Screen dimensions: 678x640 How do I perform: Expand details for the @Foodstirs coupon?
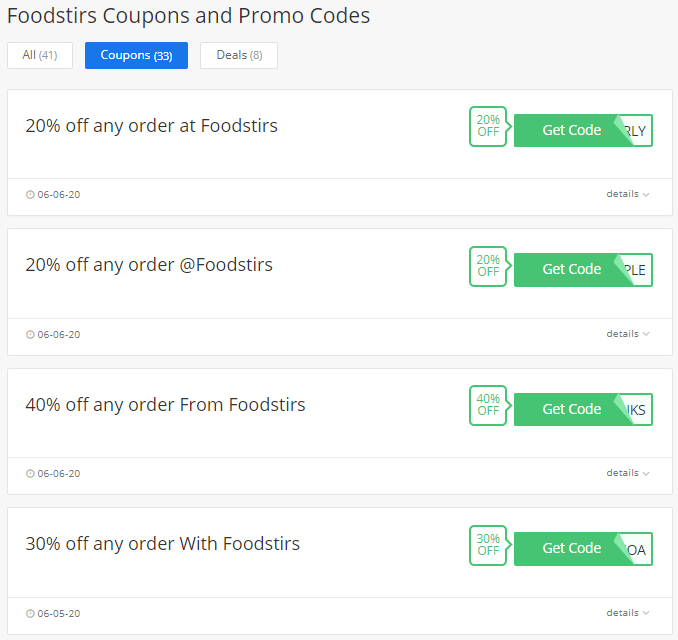628,334
